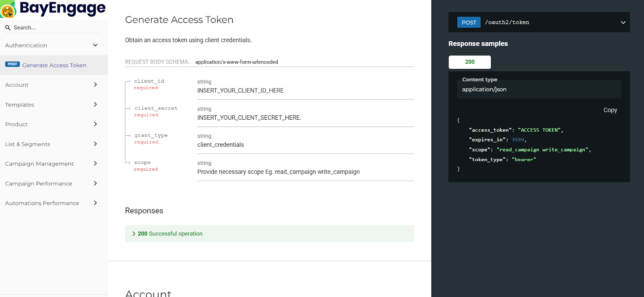Expand Campaign Performance chevron
The height and width of the screenshot is (297, 644).
coord(95,183)
